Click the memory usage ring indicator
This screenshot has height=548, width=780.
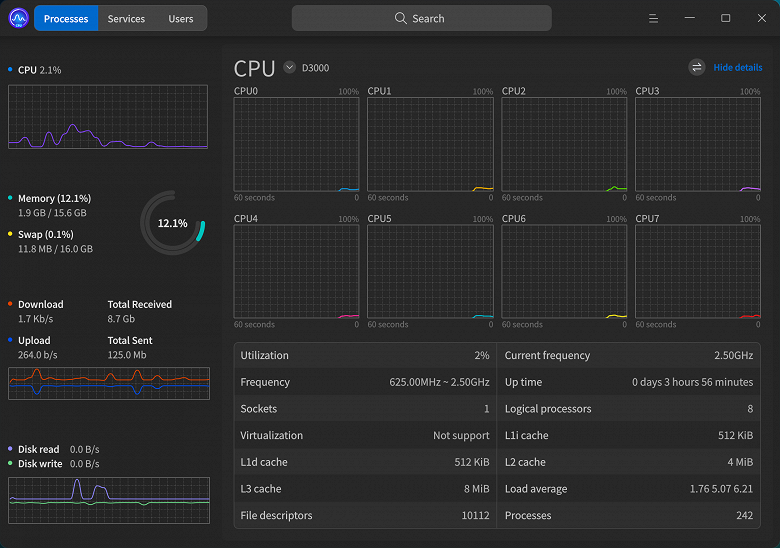click(x=172, y=223)
